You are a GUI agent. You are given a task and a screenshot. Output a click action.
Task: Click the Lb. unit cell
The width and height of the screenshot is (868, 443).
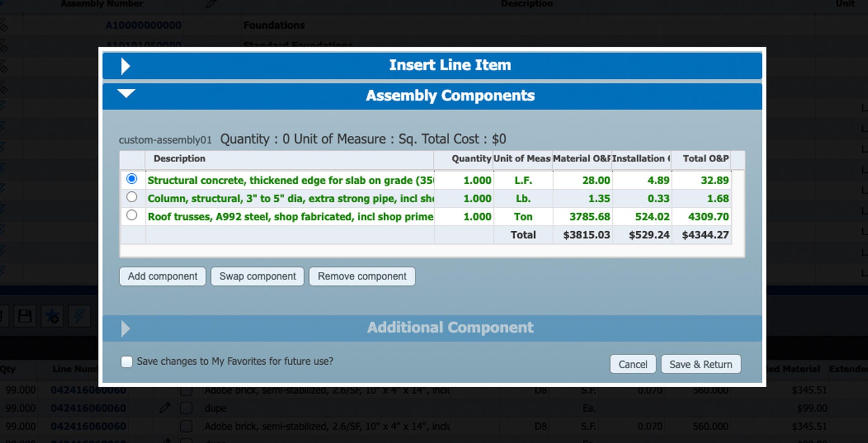point(523,199)
